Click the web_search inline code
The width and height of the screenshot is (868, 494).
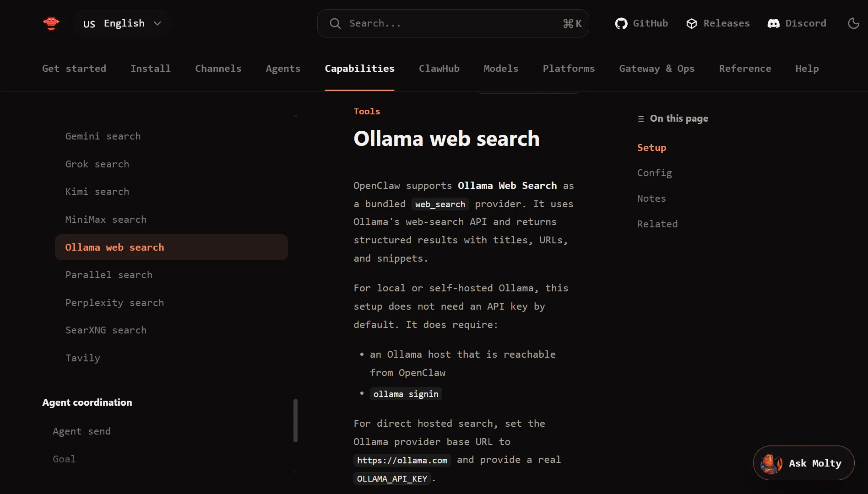440,204
